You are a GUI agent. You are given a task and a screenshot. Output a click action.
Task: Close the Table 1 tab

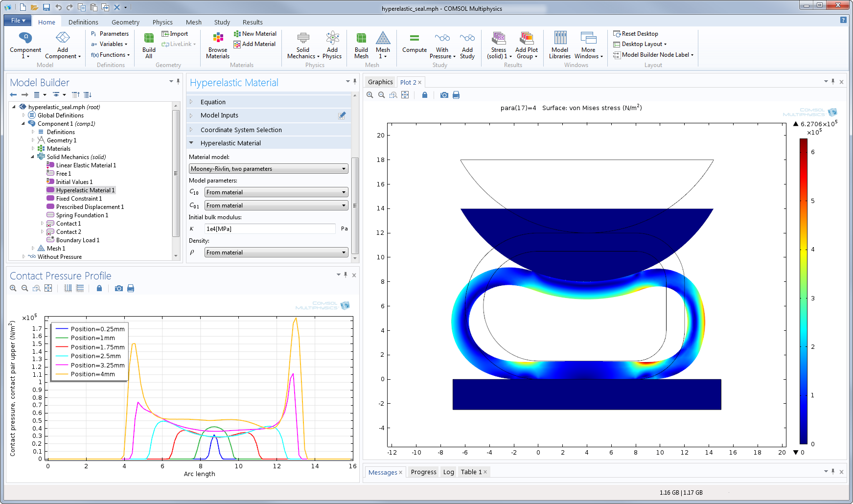(485, 472)
